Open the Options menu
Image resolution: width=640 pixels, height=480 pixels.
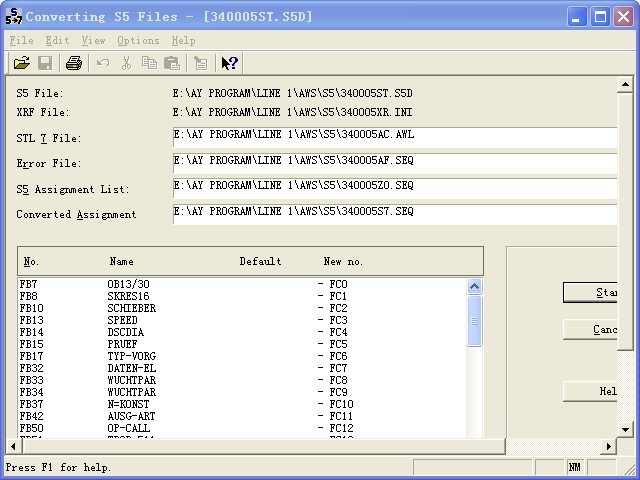138,40
